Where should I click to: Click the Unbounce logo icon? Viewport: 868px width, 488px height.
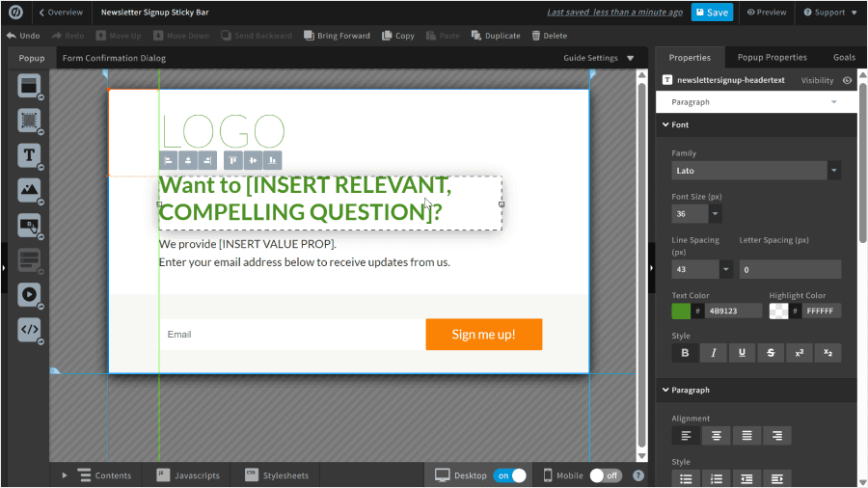(16, 13)
